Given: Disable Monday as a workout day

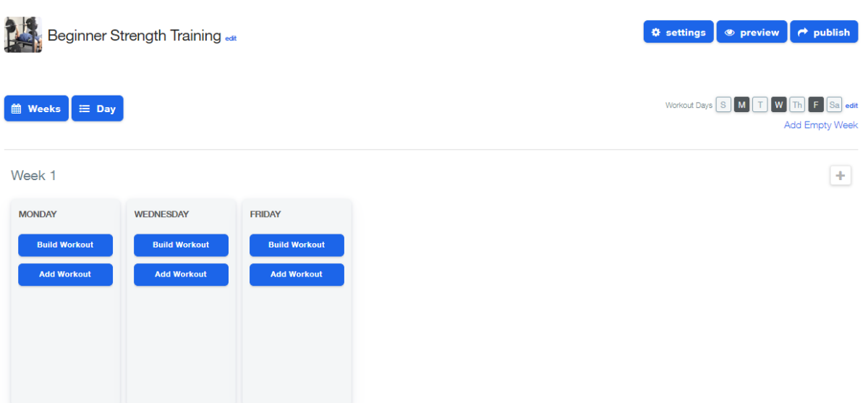Looking at the screenshot, I should (741, 105).
